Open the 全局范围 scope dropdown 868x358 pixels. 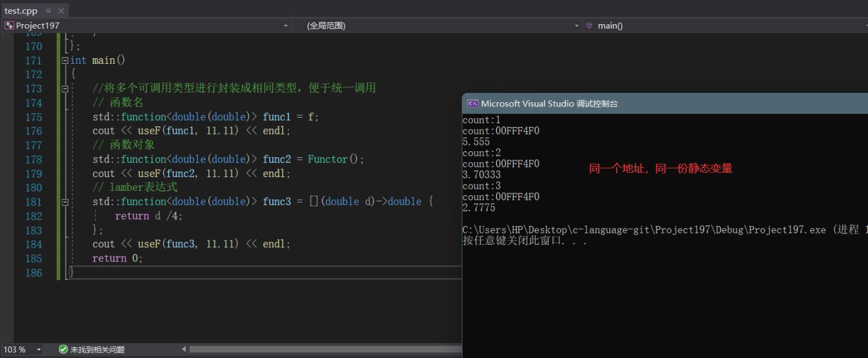click(x=577, y=26)
